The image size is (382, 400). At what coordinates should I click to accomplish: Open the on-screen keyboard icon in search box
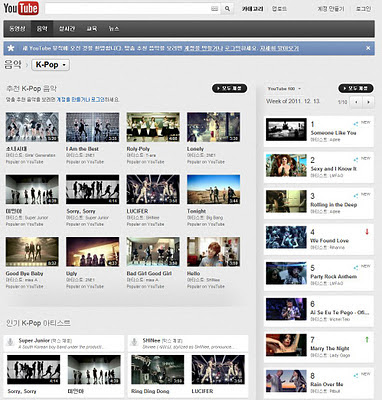pyautogui.click(x=215, y=9)
